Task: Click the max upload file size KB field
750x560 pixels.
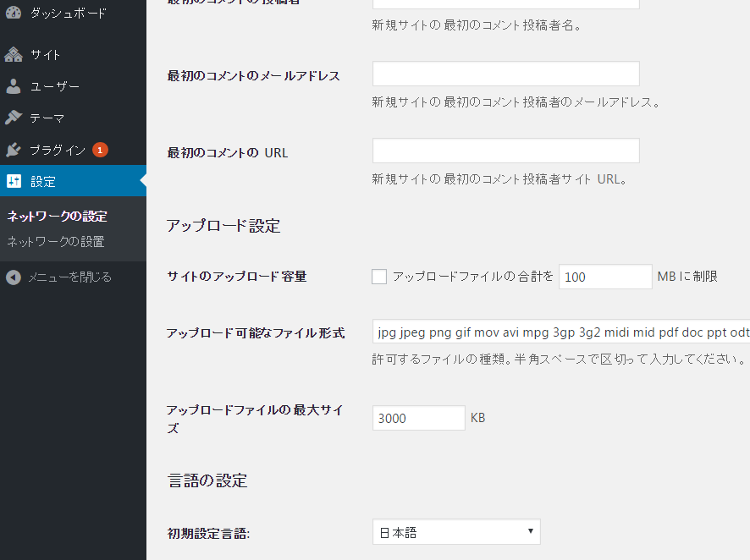Action: coord(418,418)
